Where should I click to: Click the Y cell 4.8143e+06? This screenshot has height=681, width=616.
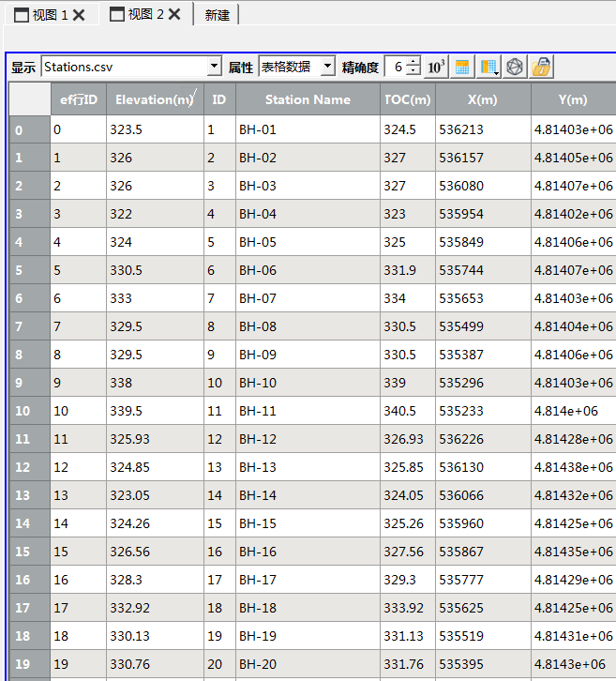click(x=573, y=663)
